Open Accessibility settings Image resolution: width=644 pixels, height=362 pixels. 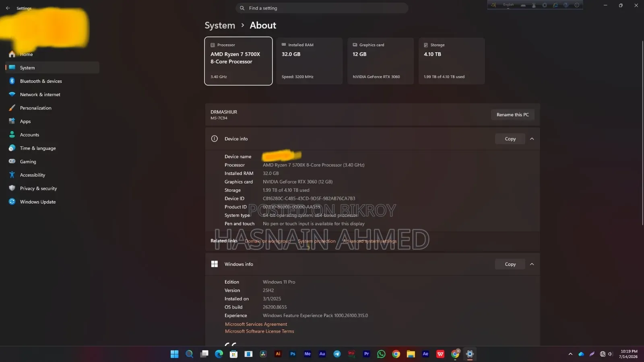[x=52, y=175]
